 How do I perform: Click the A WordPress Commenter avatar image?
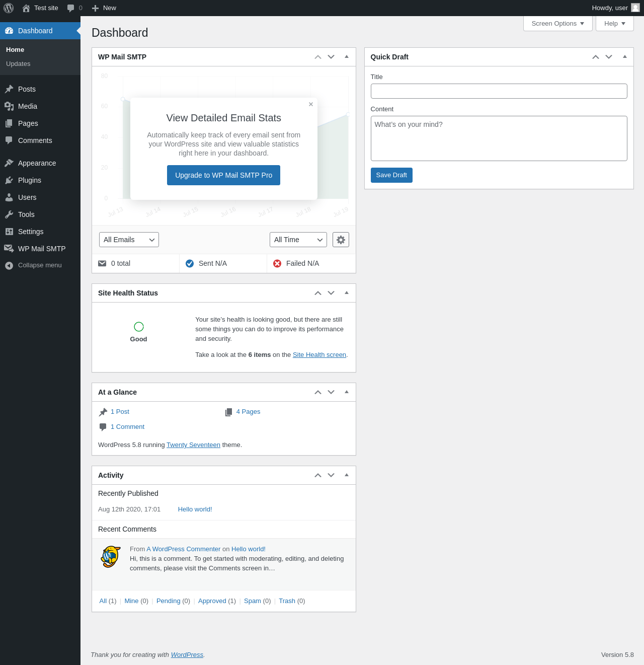click(x=111, y=557)
